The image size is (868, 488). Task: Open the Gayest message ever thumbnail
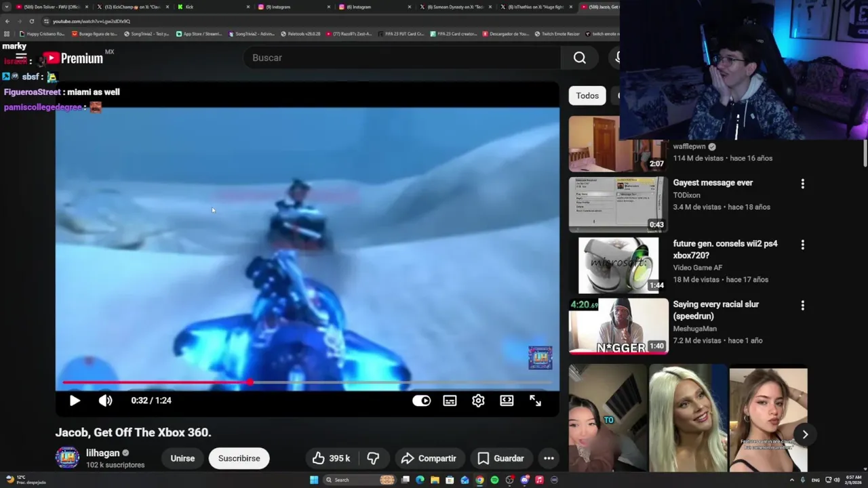(x=618, y=204)
